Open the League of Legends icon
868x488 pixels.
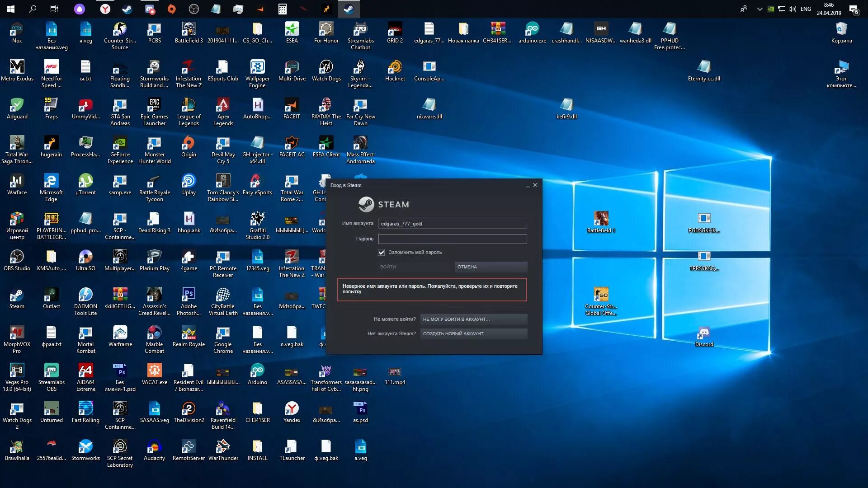pos(189,112)
